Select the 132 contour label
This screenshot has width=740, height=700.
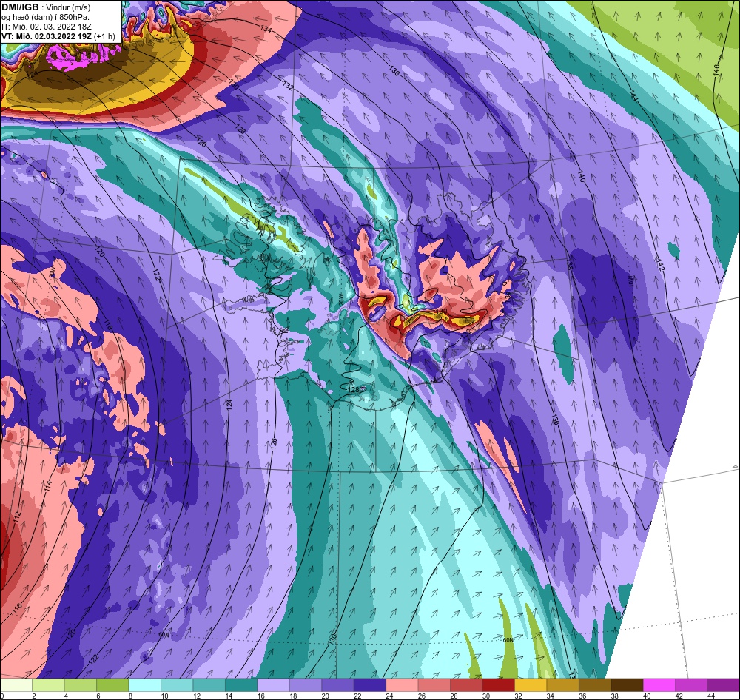pyautogui.click(x=288, y=87)
